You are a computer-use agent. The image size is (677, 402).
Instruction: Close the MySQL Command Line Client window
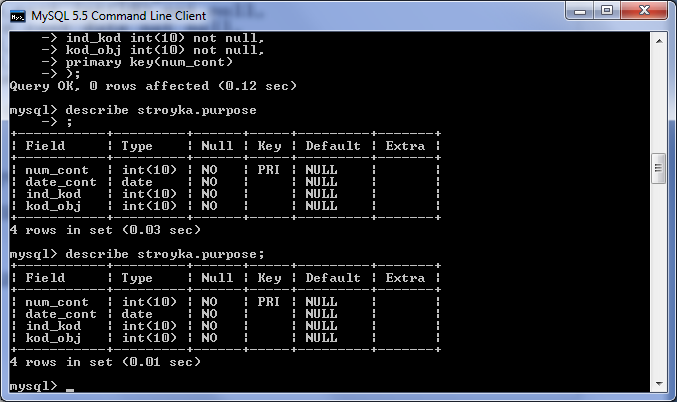644,11
